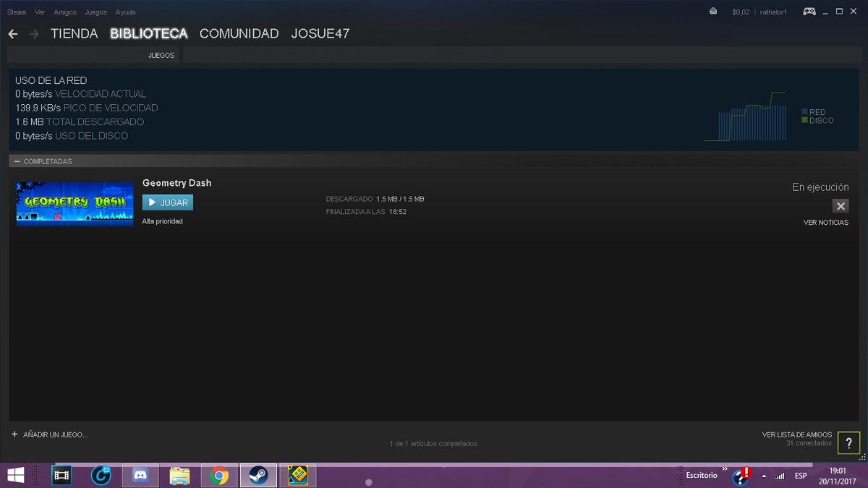Open the question mark help box
The width and height of the screenshot is (868, 488).
pos(848,443)
